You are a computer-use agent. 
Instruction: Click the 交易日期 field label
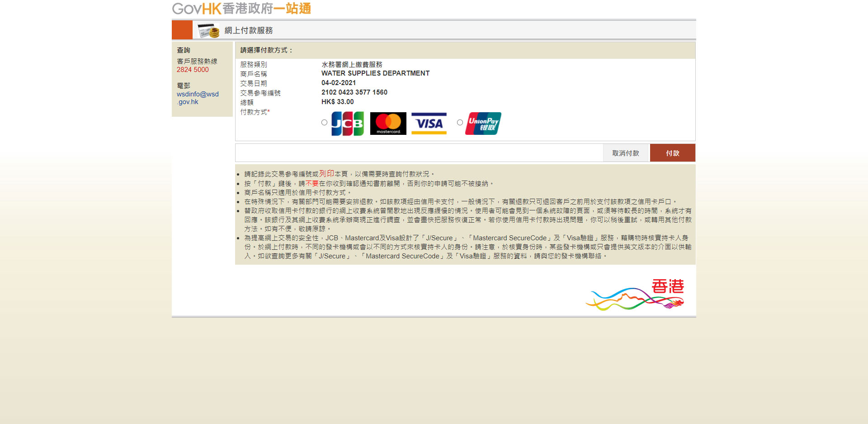point(254,83)
